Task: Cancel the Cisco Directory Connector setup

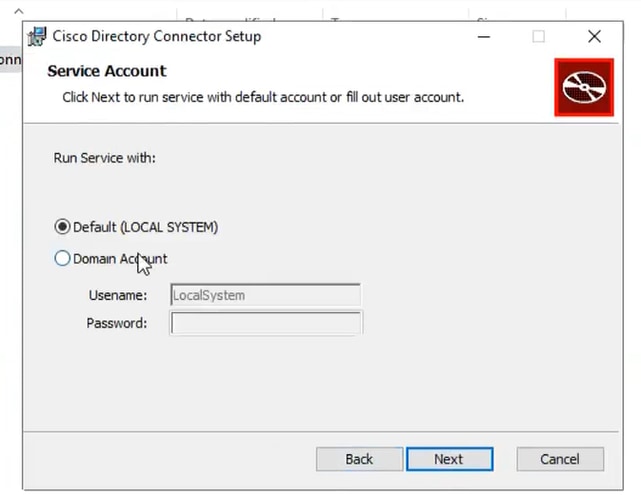Action: 560,459
